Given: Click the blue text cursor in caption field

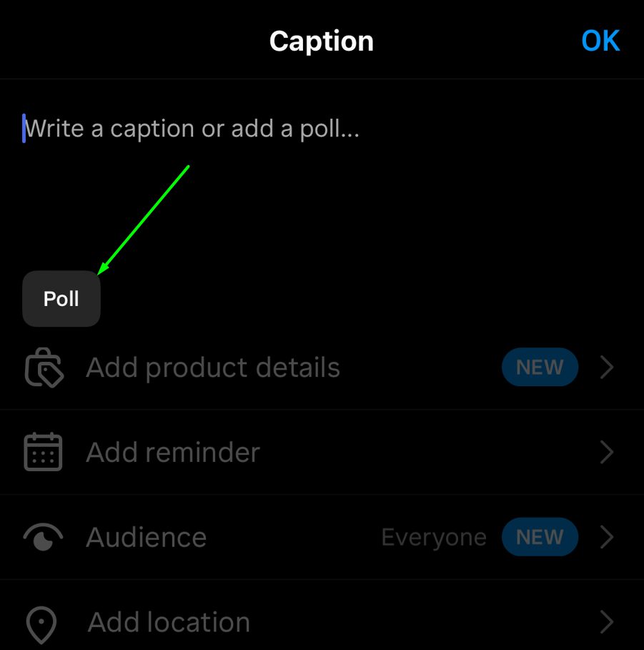Looking at the screenshot, I should (x=24, y=129).
